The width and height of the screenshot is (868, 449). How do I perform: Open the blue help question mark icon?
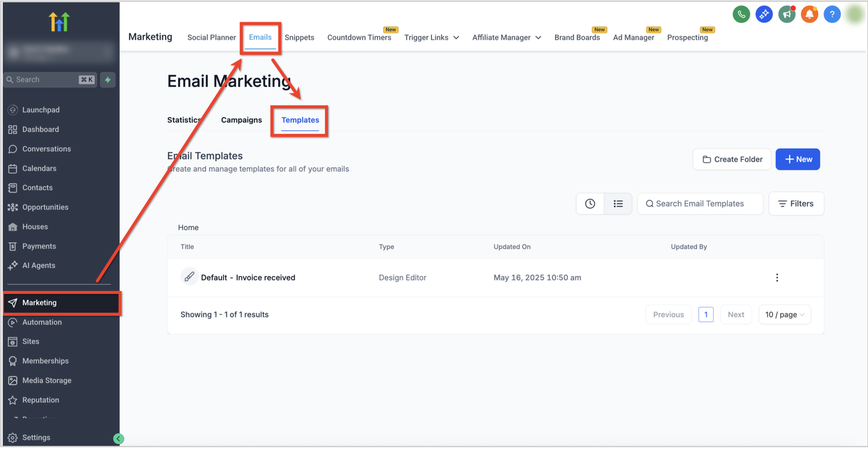pyautogui.click(x=832, y=14)
